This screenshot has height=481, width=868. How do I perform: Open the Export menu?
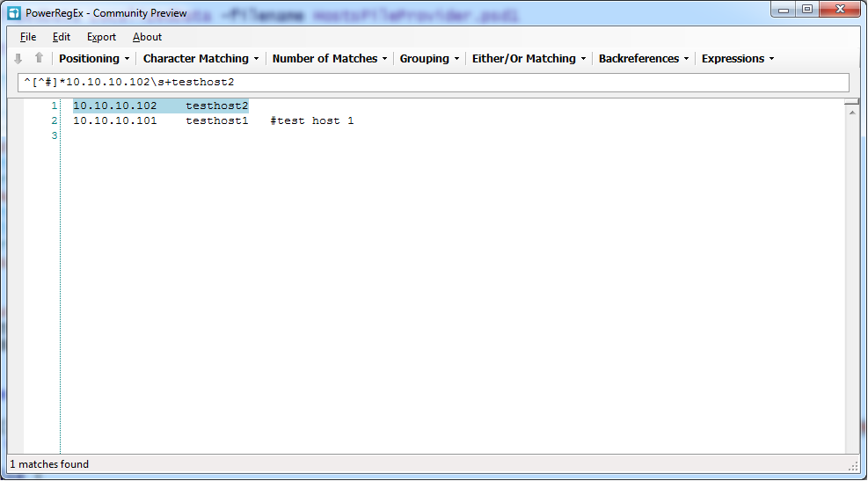click(101, 37)
